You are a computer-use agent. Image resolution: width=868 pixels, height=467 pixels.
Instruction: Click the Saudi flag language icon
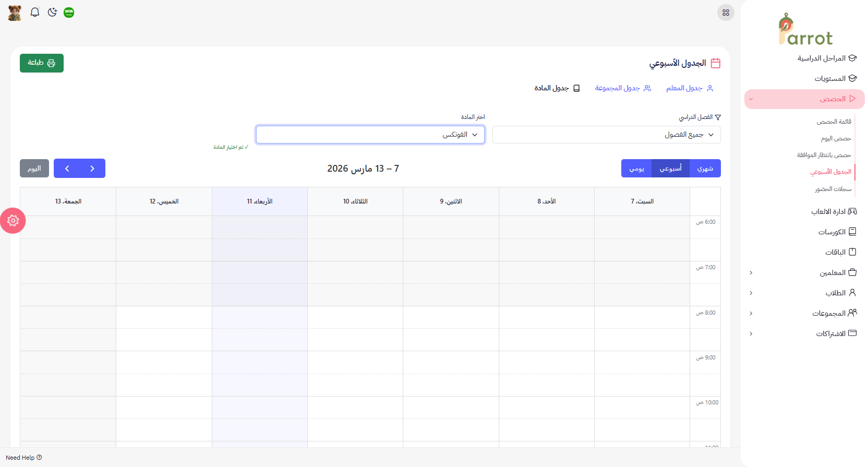(69, 13)
